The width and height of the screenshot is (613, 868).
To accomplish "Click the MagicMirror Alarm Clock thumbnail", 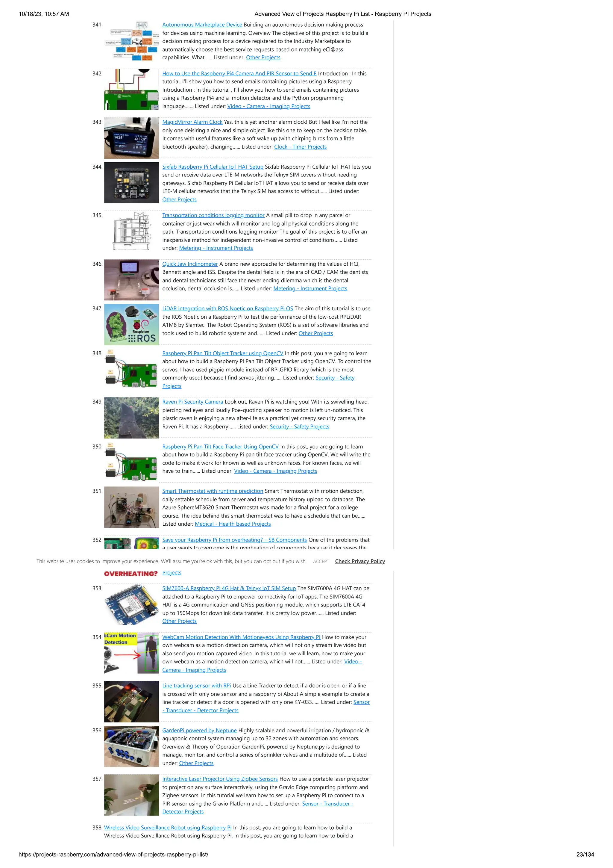I will coord(131,138).
